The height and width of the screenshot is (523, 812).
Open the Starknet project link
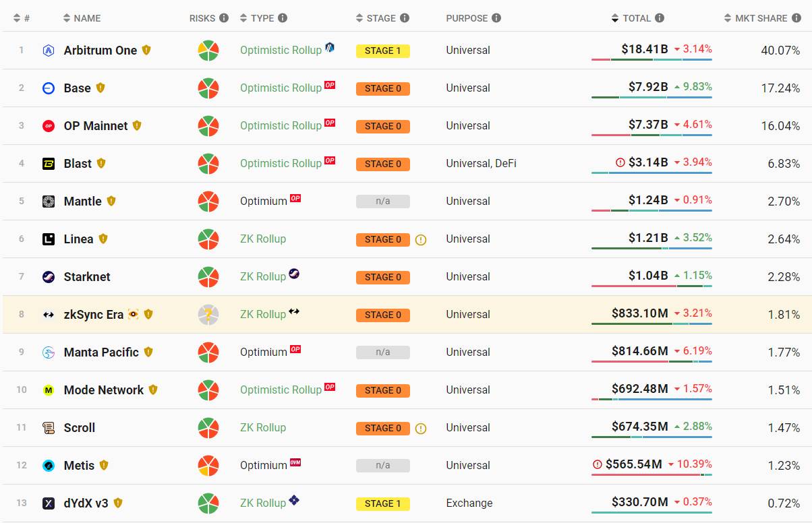(x=87, y=277)
